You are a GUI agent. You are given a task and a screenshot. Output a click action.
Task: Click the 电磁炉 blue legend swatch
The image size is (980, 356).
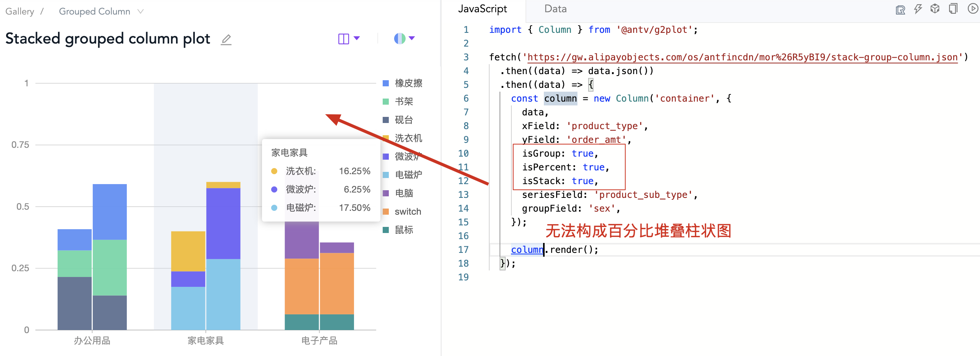pyautogui.click(x=385, y=175)
